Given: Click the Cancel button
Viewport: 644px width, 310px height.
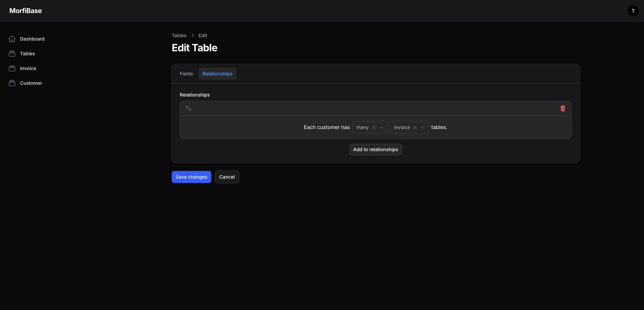Looking at the screenshot, I should click(x=227, y=177).
